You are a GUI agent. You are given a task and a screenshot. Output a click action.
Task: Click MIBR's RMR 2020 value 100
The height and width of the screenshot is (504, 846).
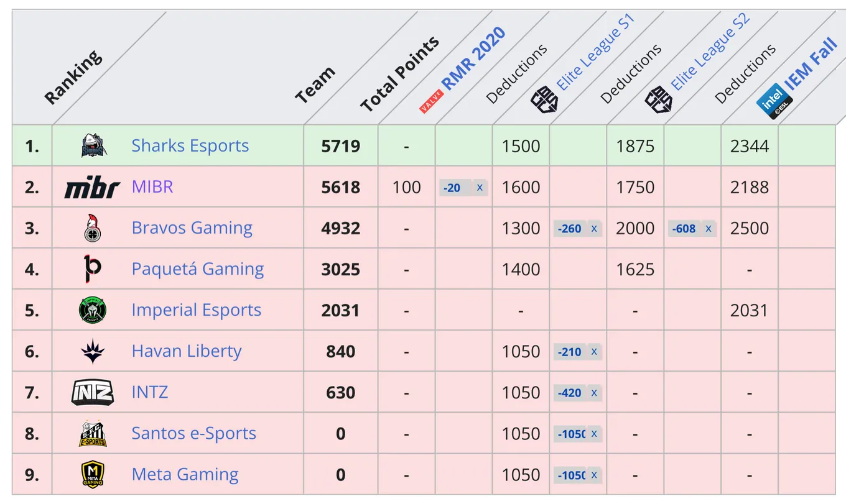pos(407,187)
